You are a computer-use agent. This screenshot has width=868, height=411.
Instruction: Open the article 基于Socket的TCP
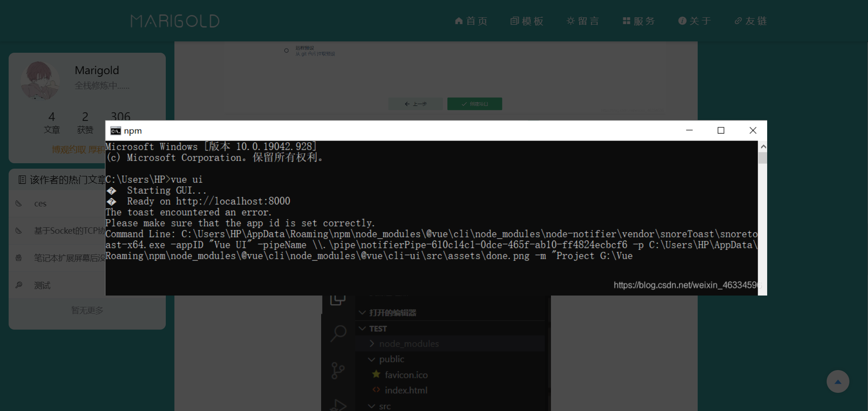pos(69,231)
